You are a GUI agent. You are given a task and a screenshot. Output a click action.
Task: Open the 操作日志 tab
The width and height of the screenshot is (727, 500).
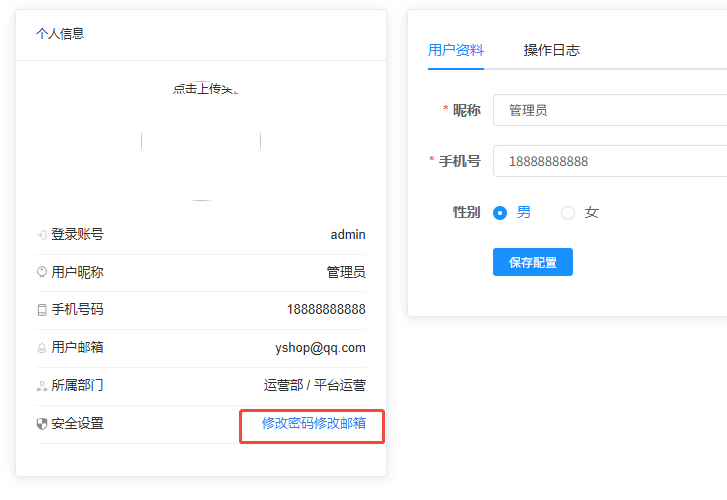(551, 50)
